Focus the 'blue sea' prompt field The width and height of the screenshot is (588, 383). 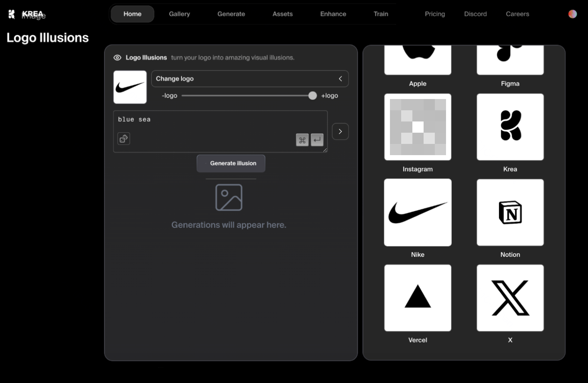(x=220, y=132)
